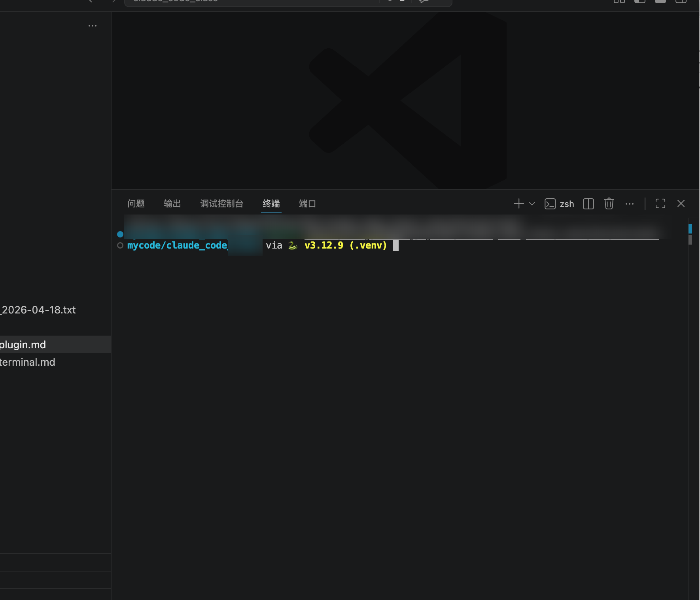Image resolution: width=700 pixels, height=600 pixels.
Task: Expand the launch profile dropdown next to plus
Action: pyautogui.click(x=532, y=204)
